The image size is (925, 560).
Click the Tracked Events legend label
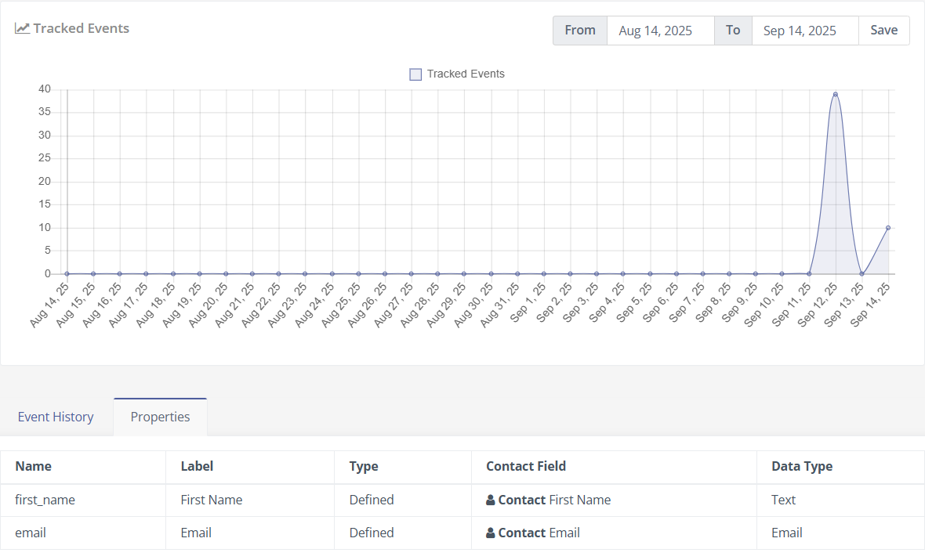tap(466, 74)
